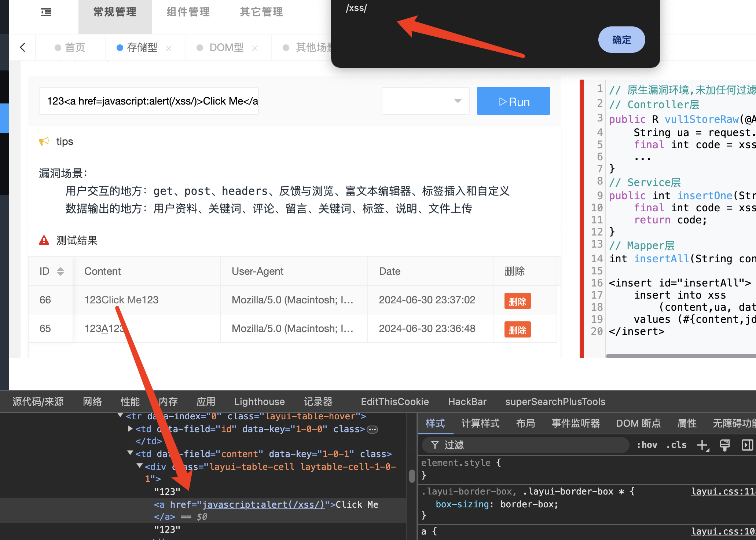This screenshot has width=756, height=540.
Task: Select the DOM 断点 sub-tab
Action: (x=638, y=423)
